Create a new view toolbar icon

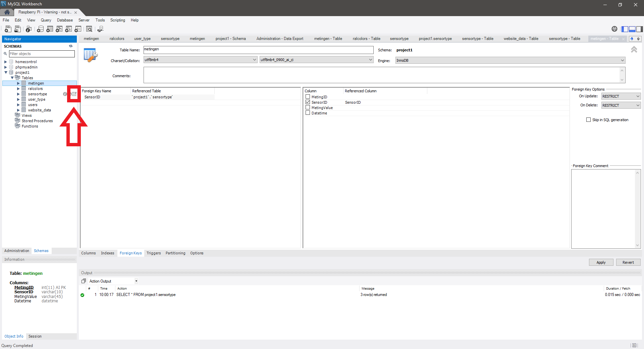[59, 29]
